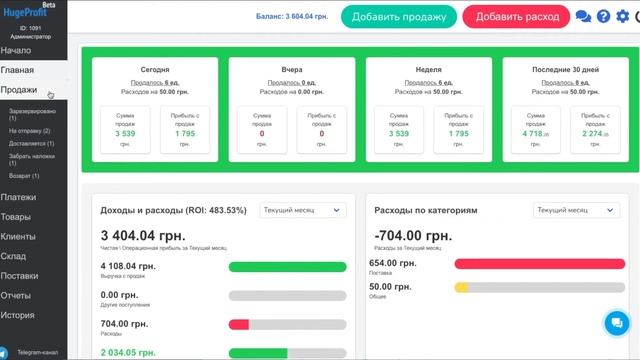Open the История menu item
This screenshot has width=640, height=360.
click(17, 315)
